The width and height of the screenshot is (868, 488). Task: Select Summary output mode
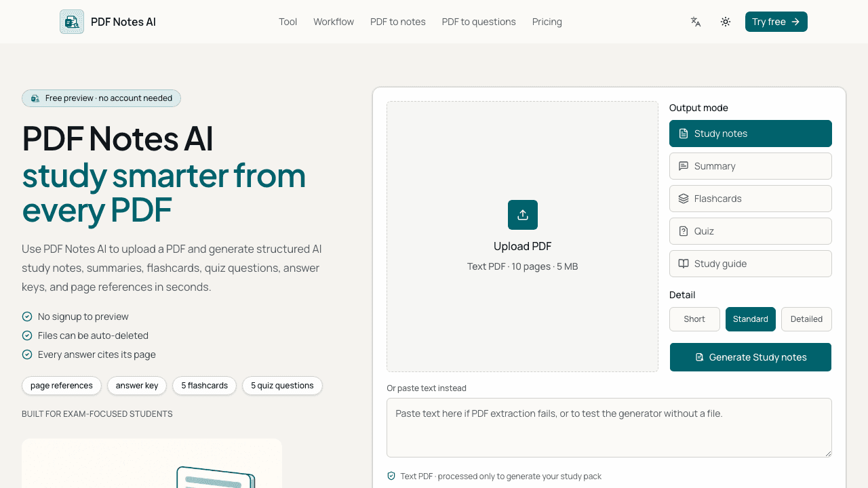point(751,166)
